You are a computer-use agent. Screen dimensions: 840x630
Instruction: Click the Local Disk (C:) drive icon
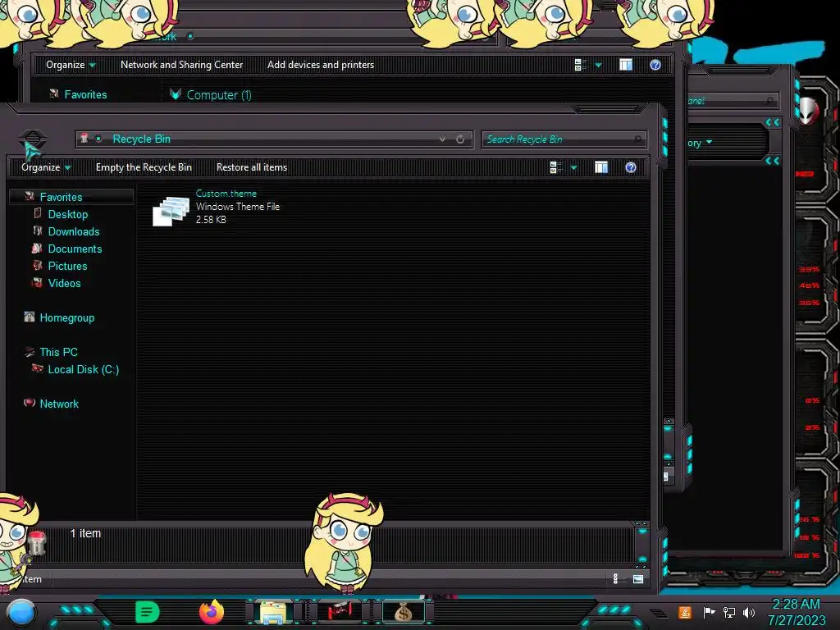pyautogui.click(x=38, y=368)
